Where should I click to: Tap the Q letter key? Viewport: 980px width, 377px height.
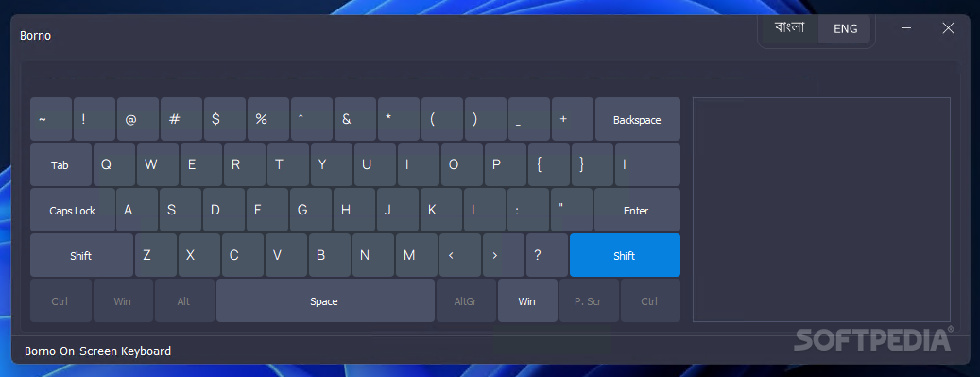(114, 164)
